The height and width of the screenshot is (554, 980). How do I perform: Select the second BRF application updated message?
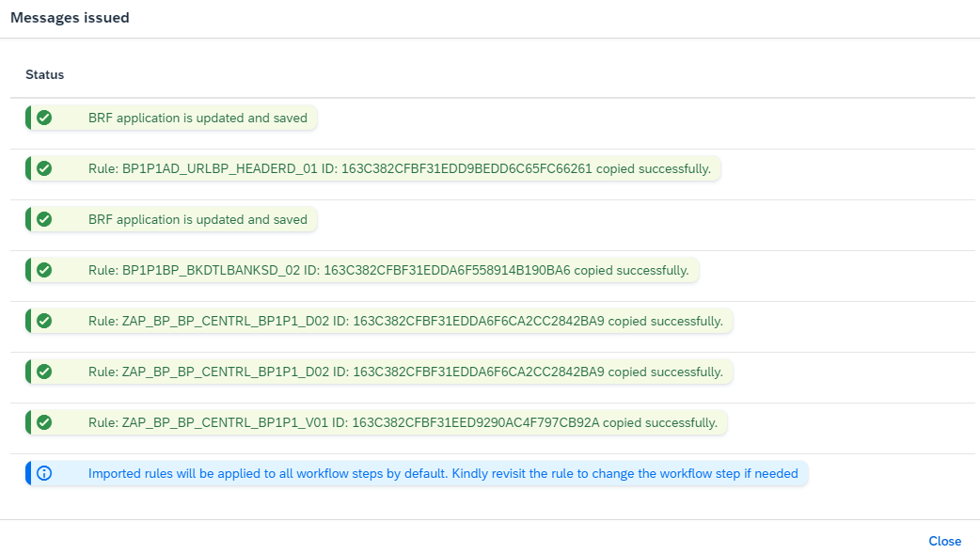click(x=198, y=220)
